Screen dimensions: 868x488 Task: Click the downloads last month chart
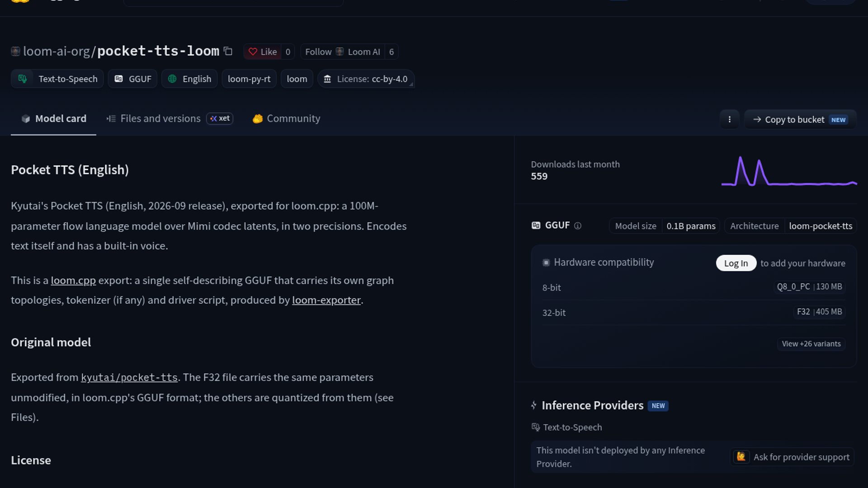click(x=789, y=171)
